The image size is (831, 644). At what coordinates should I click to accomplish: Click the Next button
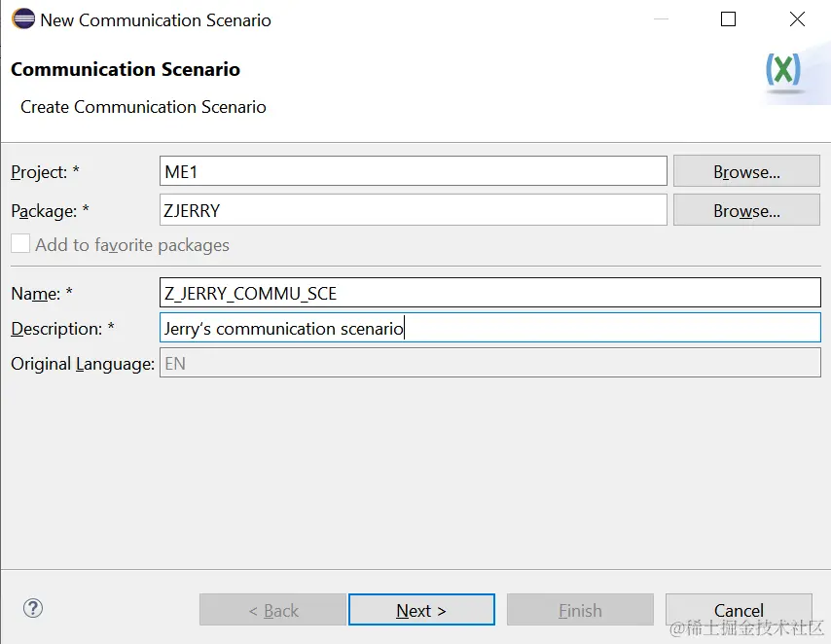pos(421,610)
